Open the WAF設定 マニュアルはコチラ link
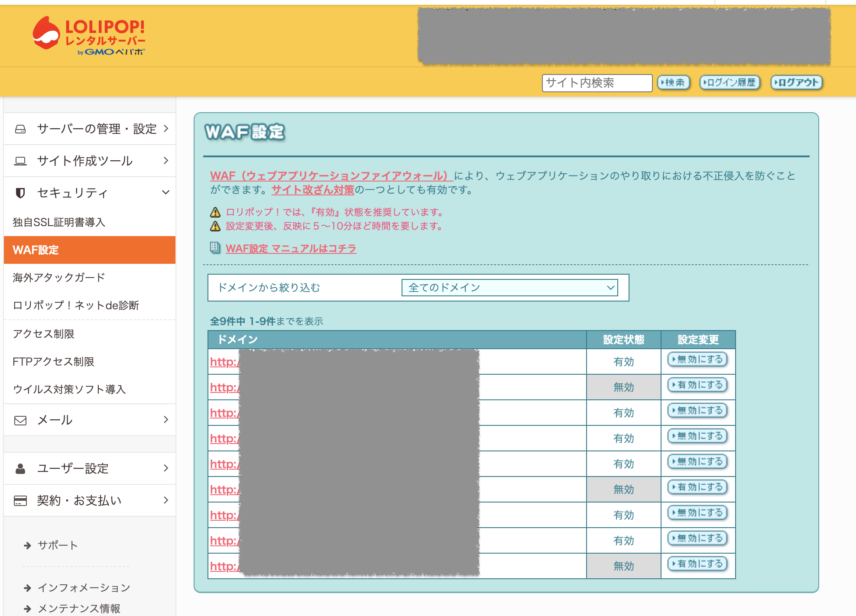The image size is (856, 616). [291, 248]
